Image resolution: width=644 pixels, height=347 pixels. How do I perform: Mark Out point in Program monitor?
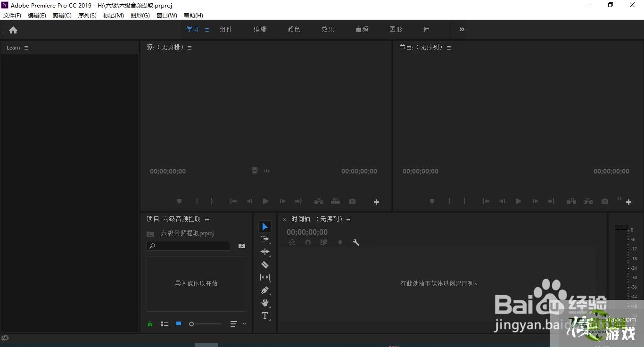tap(464, 201)
